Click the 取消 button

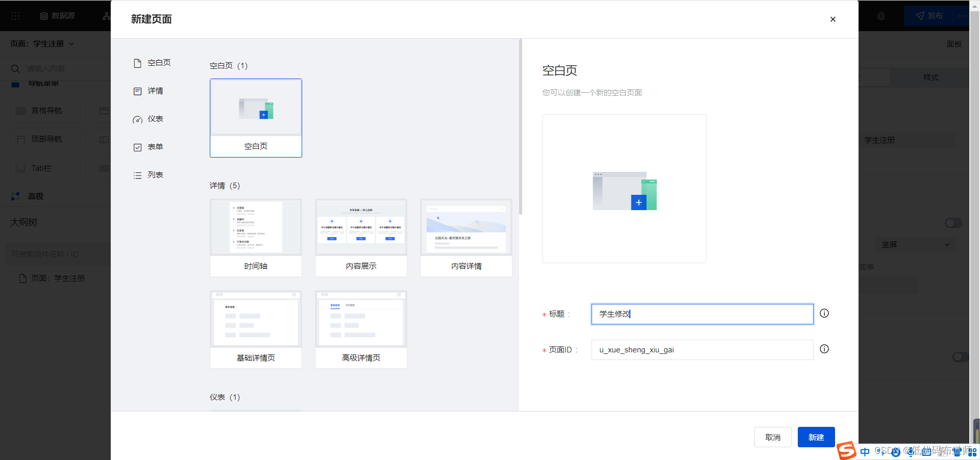[773, 437]
